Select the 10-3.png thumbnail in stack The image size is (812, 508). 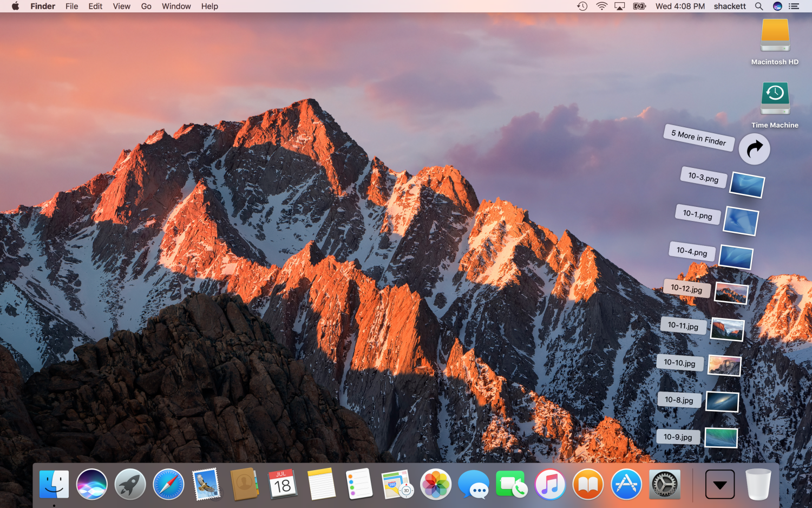(747, 184)
